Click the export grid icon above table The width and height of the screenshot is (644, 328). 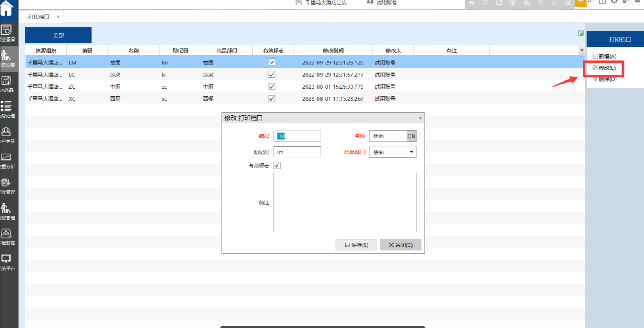pos(581,33)
